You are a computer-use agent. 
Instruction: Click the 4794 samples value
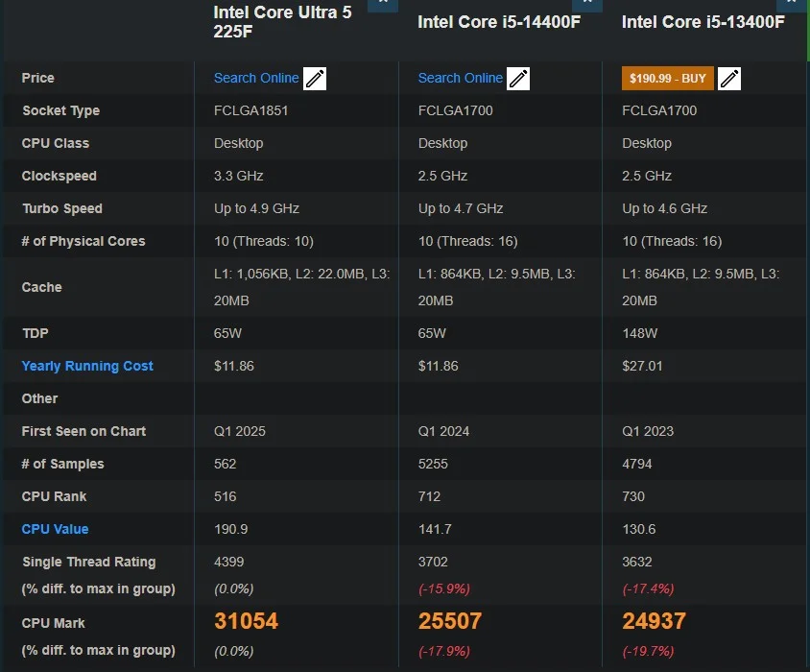pos(637,464)
